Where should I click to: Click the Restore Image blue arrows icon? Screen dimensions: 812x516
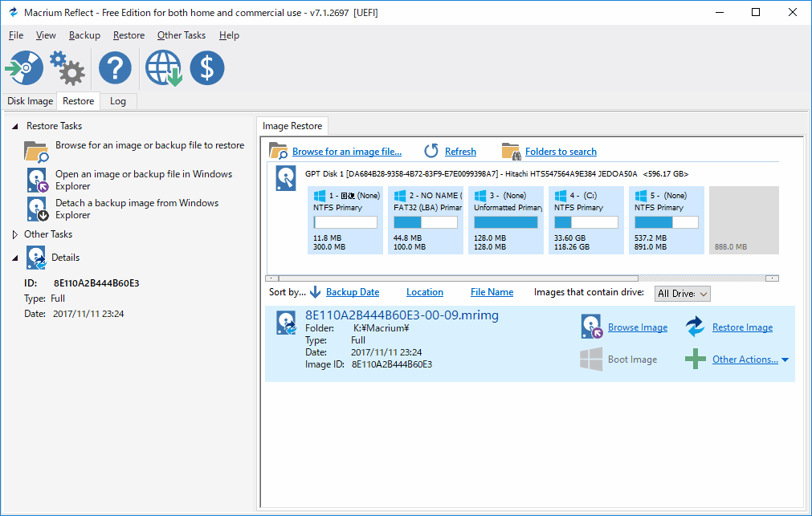click(695, 327)
